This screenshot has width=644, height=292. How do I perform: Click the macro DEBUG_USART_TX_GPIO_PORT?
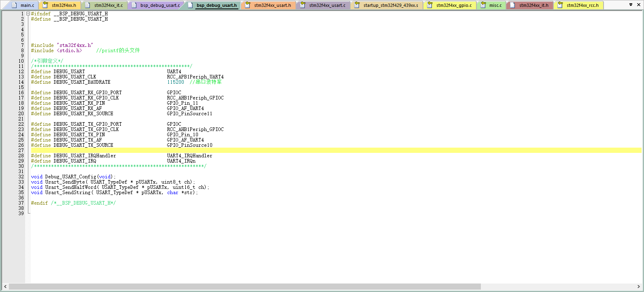click(87, 124)
